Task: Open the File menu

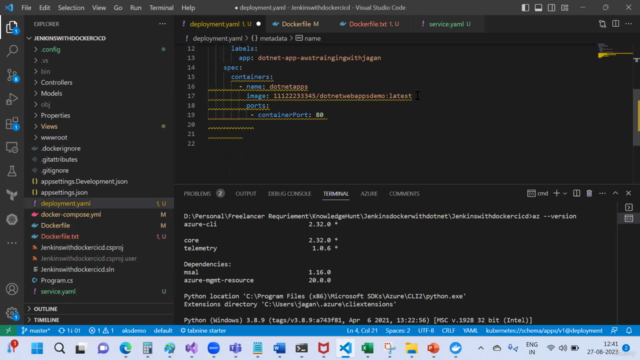Action: [x=26, y=8]
